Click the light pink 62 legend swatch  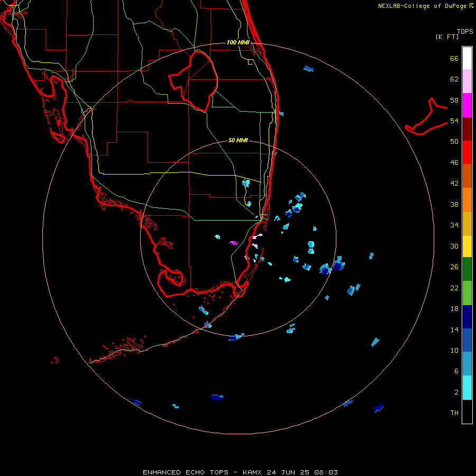pos(467,81)
